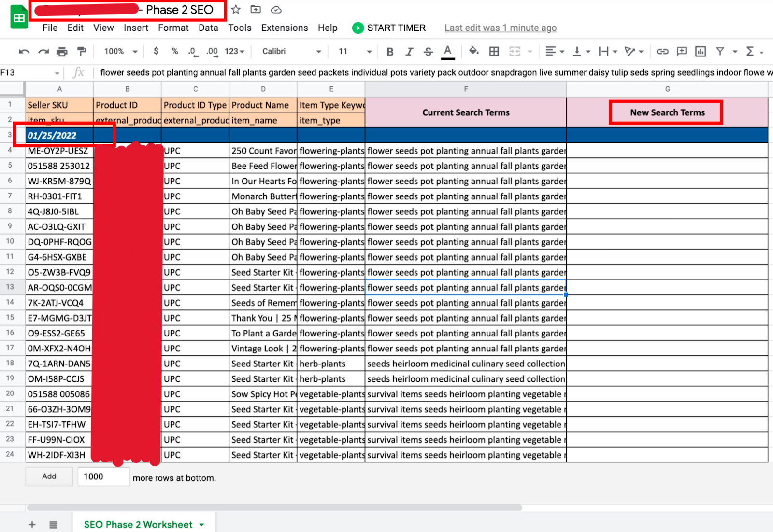Open the Data menu
773x532 pixels.
point(208,28)
